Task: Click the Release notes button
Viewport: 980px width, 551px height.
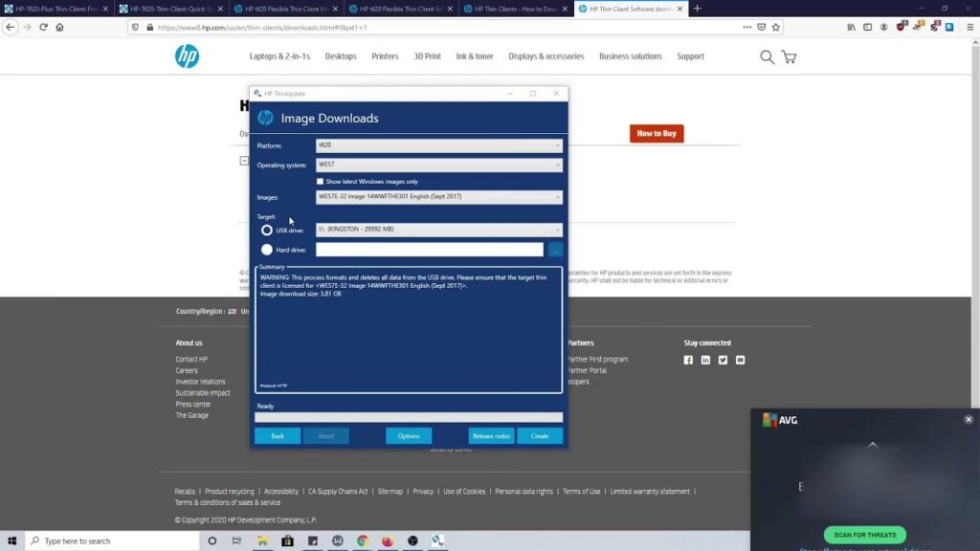Action: 491,436
